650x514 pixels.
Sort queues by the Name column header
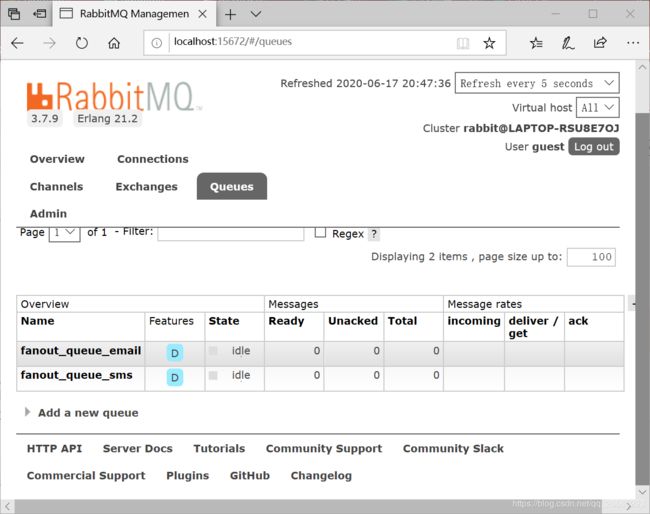click(x=37, y=321)
